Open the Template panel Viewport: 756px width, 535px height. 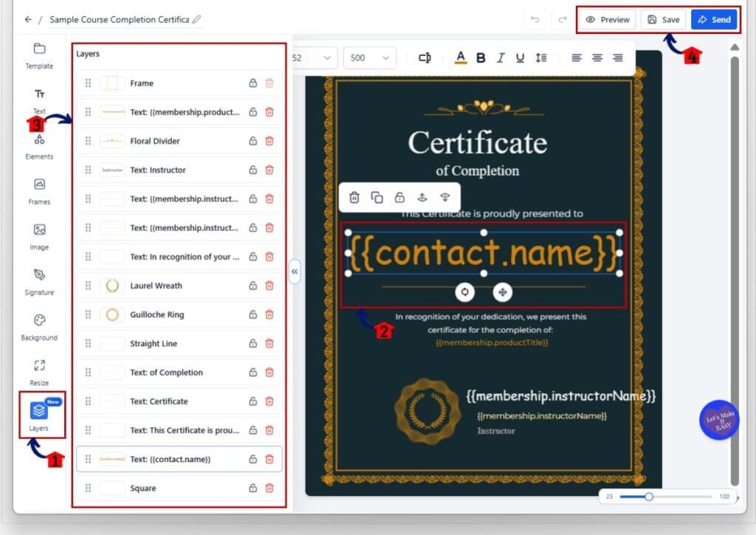39,56
